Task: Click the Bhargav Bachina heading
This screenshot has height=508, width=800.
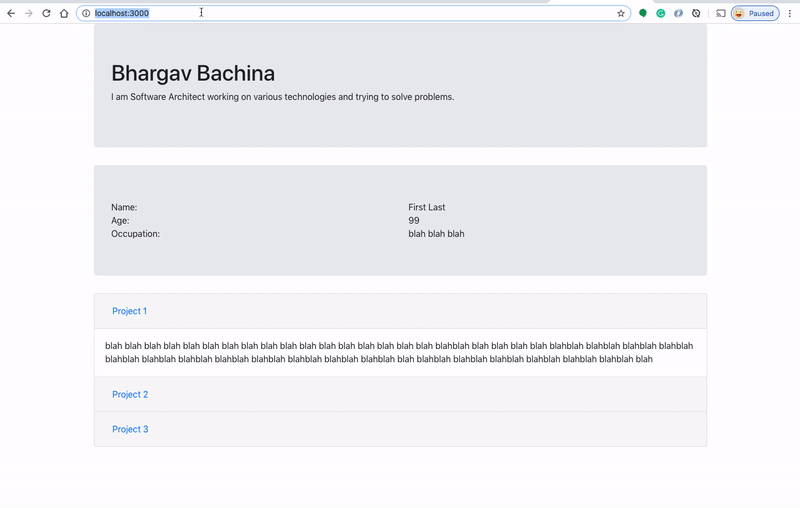Action: (193, 73)
